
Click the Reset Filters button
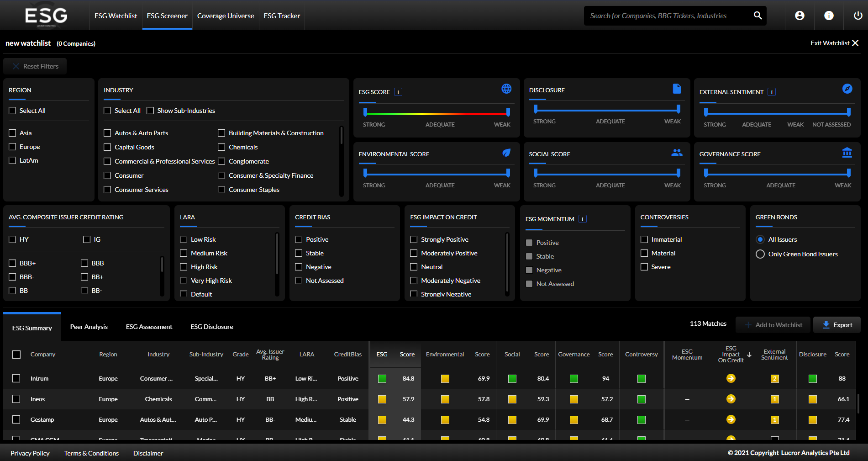click(x=35, y=66)
